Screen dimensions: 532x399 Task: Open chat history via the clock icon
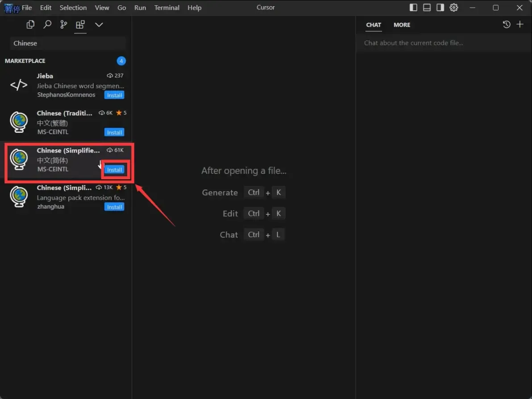coord(507,25)
